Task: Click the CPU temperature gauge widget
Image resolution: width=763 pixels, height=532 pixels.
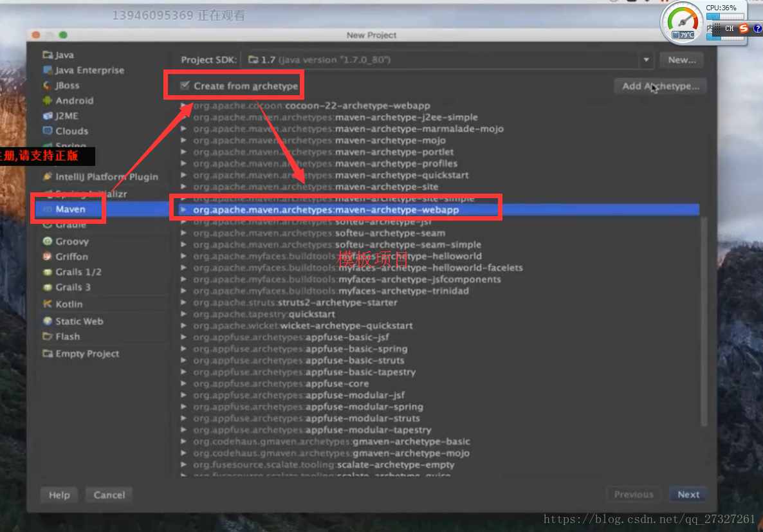Action: click(682, 22)
